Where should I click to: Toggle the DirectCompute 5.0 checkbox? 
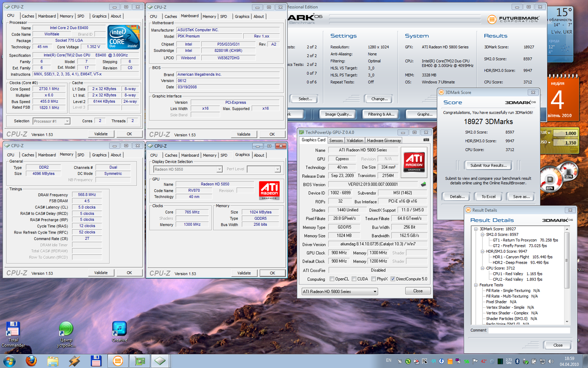tap(393, 279)
